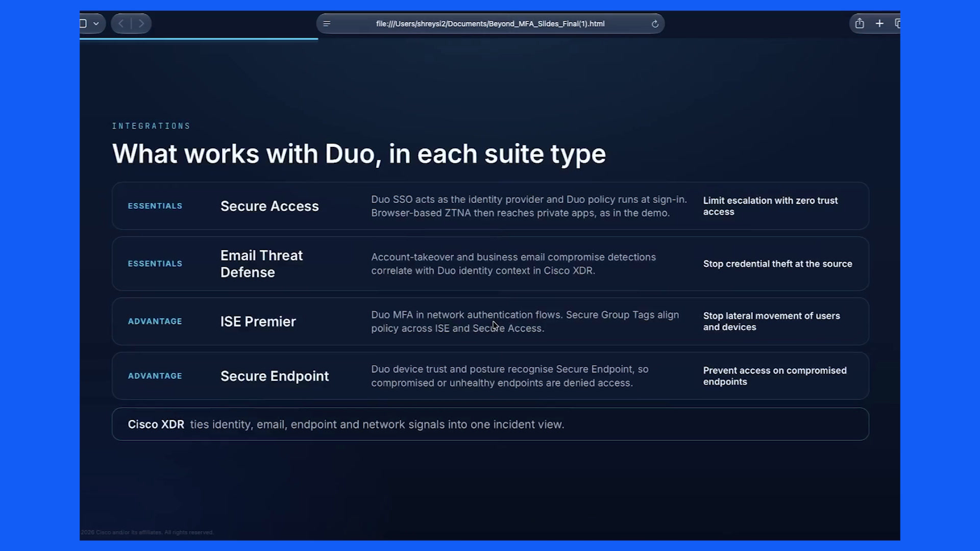Reload the page with the refresh icon
Image resolution: width=980 pixels, height=551 pixels.
(x=655, y=24)
